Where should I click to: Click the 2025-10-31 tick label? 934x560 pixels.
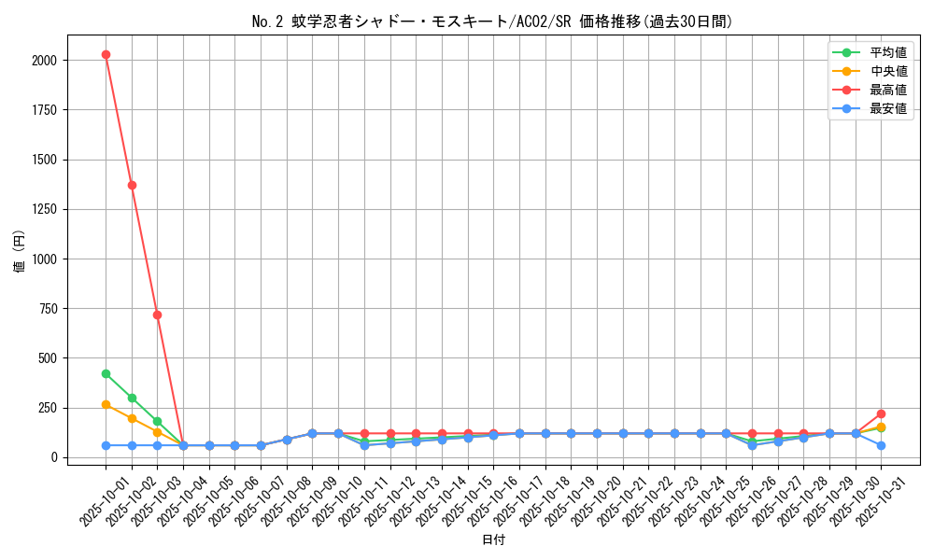883,497
